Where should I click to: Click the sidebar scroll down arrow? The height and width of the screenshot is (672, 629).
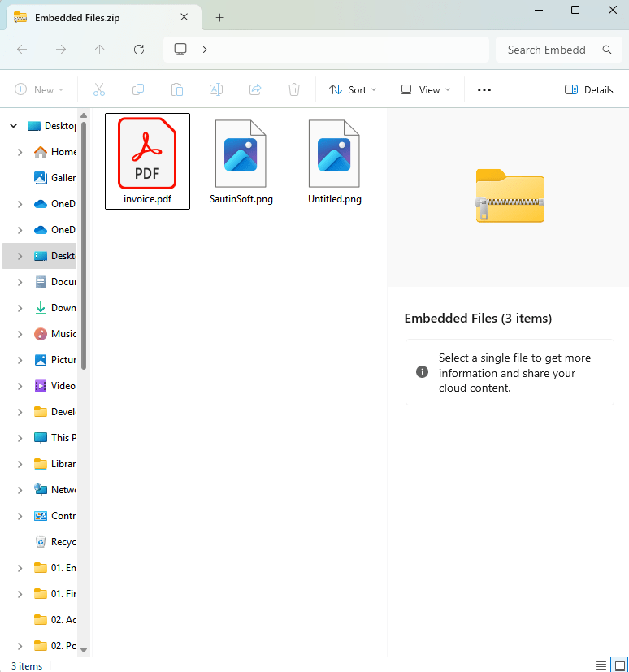coord(84,650)
